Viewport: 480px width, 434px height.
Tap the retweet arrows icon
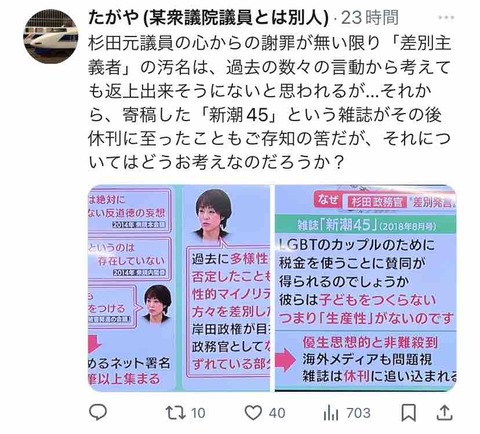[176, 413]
